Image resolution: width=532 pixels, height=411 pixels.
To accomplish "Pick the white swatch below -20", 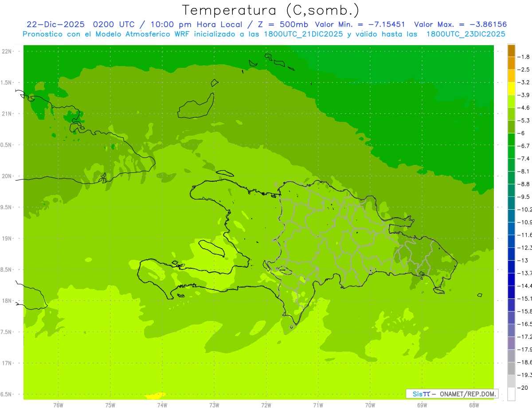I will point(511,394).
